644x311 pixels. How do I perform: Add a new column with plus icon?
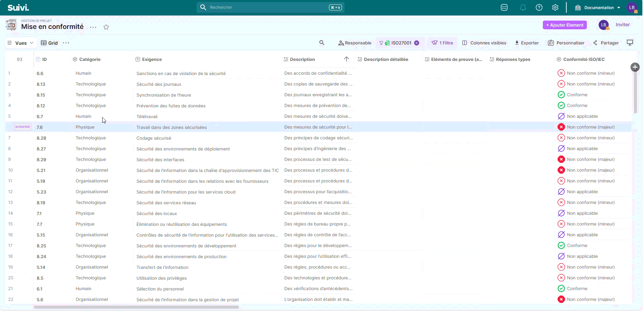pyautogui.click(x=635, y=67)
